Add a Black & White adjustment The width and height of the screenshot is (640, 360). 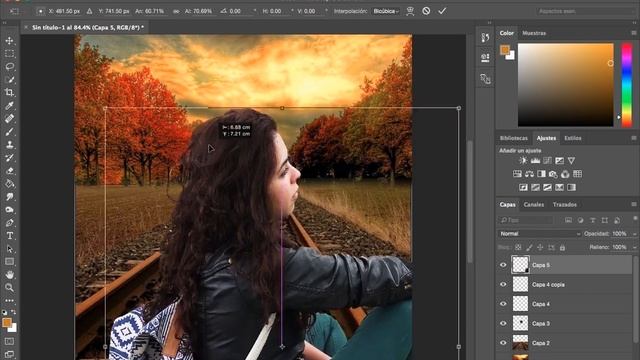541,174
